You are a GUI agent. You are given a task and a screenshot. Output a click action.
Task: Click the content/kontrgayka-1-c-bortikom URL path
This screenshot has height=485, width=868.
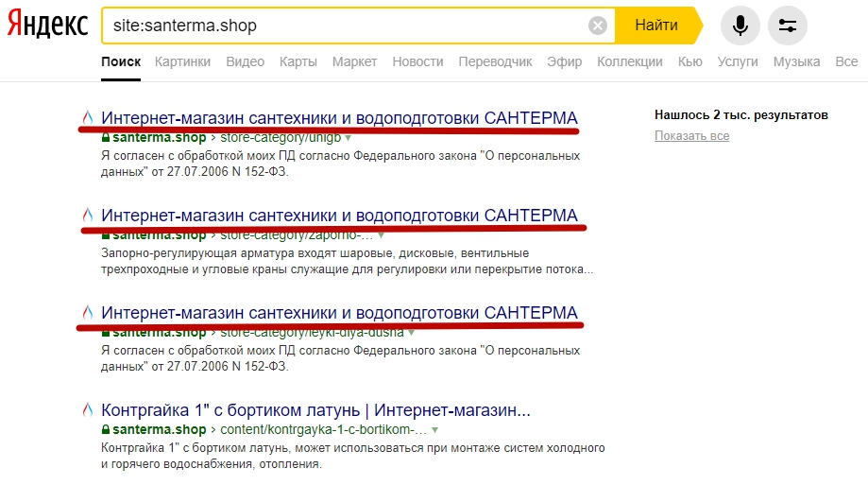point(324,429)
